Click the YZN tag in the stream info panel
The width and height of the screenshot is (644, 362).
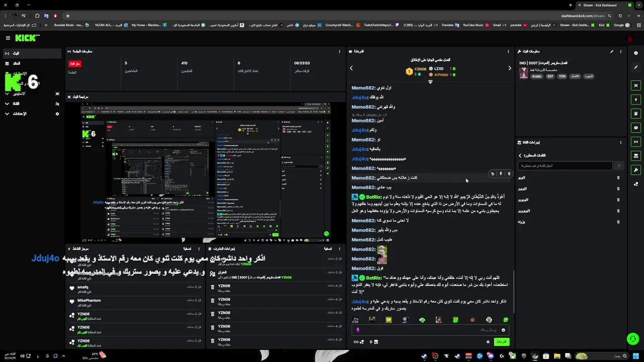562,76
